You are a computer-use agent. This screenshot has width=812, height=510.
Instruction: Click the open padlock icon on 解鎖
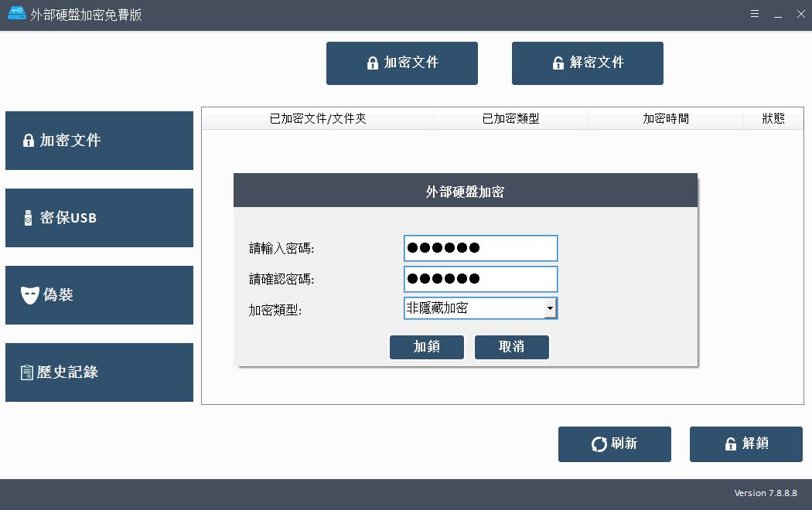731,444
